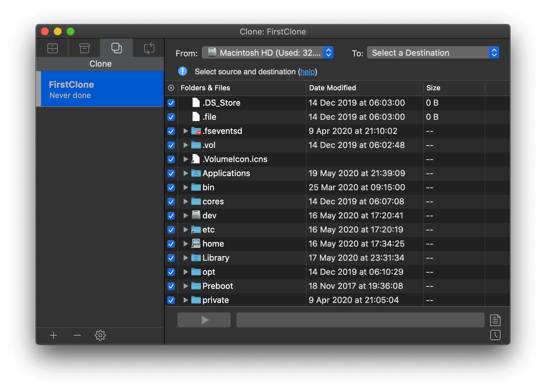The image size is (546, 392).
Task: Click the .file document icon
Action: [196, 117]
